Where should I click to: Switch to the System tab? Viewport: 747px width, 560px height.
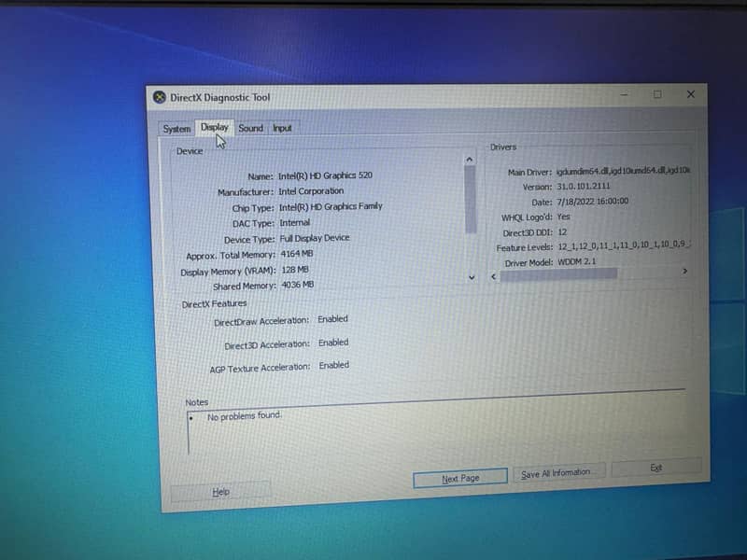[x=176, y=129]
